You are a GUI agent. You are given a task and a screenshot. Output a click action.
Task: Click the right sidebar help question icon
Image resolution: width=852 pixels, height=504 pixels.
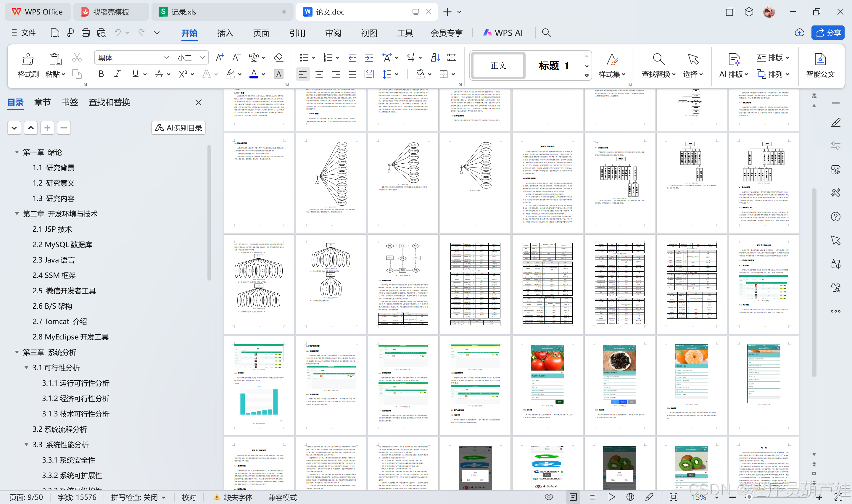(836, 216)
